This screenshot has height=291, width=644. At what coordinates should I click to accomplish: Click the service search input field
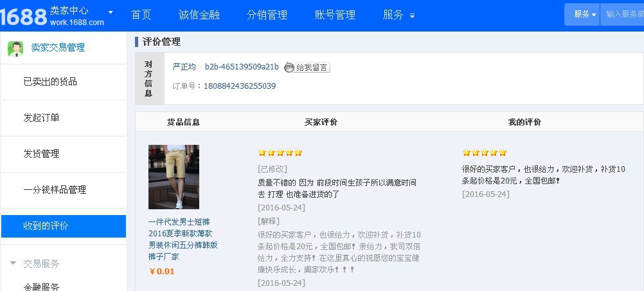tap(622, 14)
